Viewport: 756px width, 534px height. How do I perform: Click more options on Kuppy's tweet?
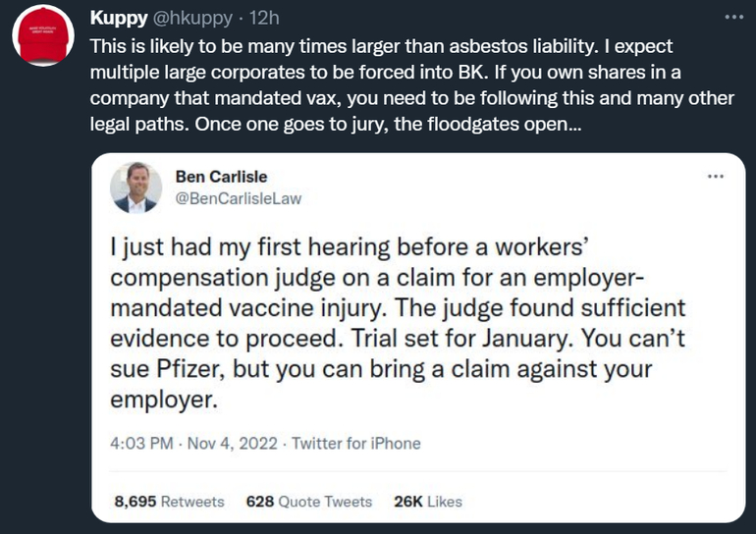[733, 18]
